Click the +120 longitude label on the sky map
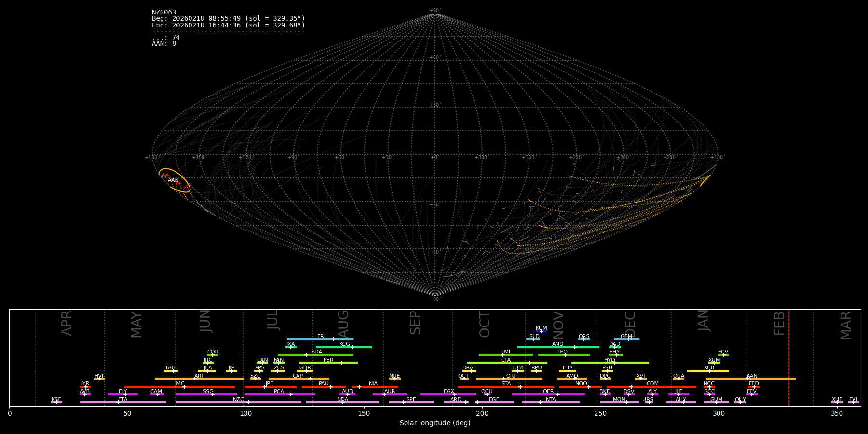The height and width of the screenshot is (434, 868). 245,158
